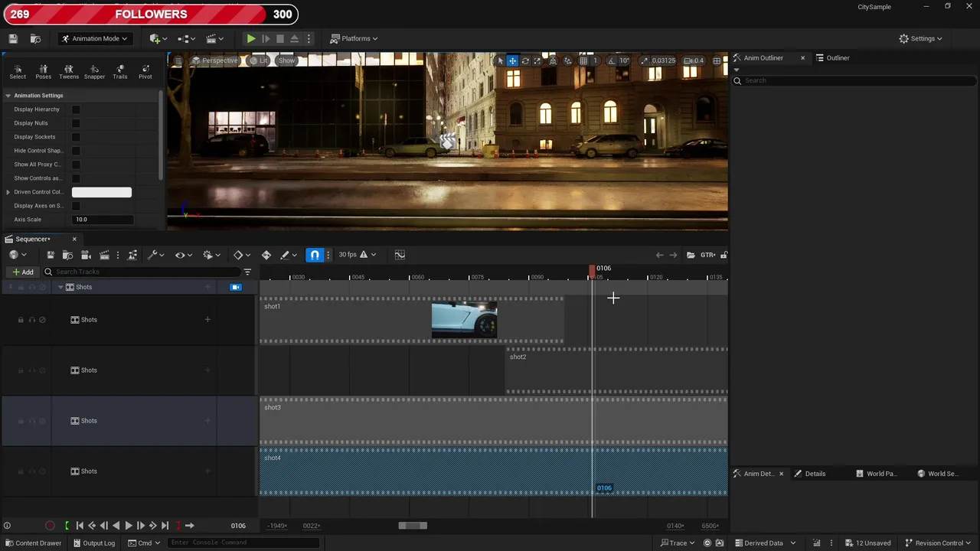
Task: Click the Driven Control Color swatch
Action: (102, 192)
